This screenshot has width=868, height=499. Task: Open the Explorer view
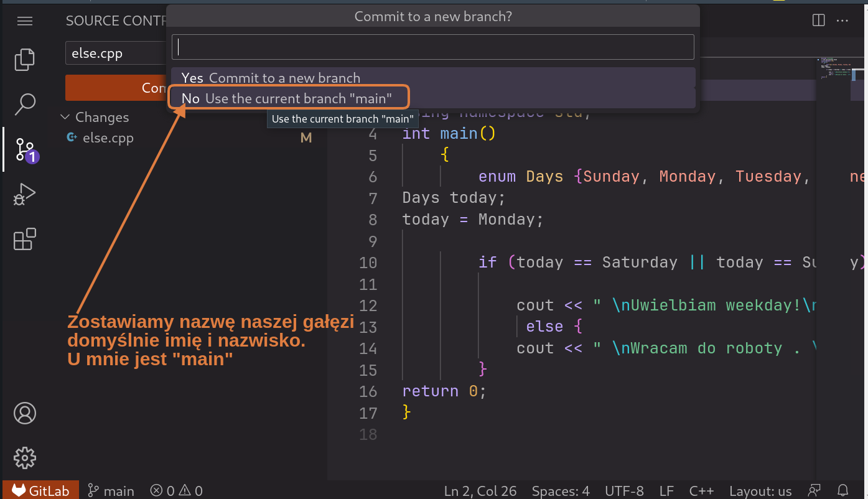pos(25,59)
